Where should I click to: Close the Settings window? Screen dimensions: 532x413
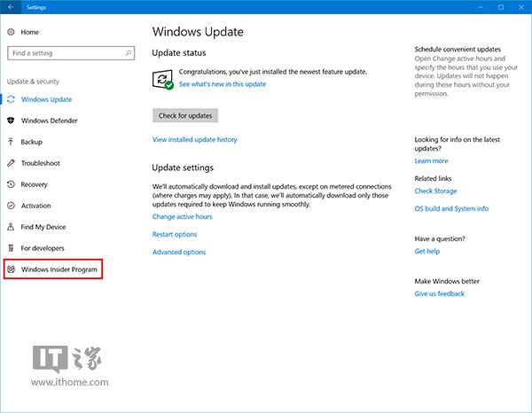pyautogui.click(x=521, y=7)
